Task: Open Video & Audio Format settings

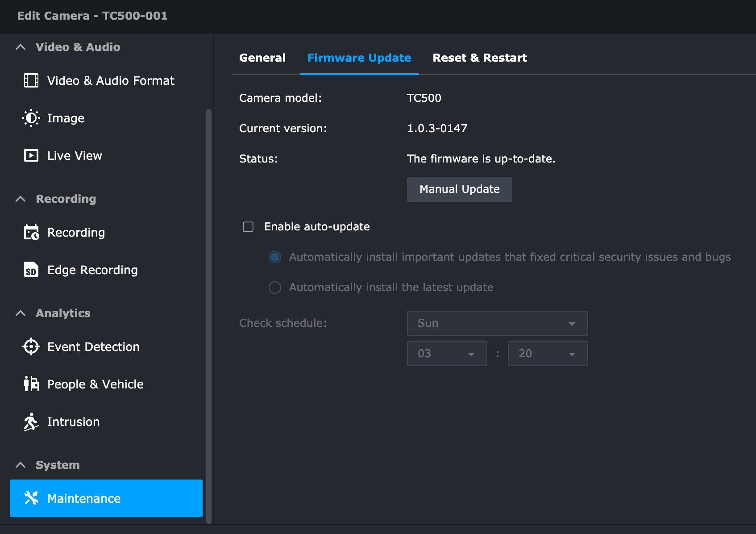Action: (106, 81)
